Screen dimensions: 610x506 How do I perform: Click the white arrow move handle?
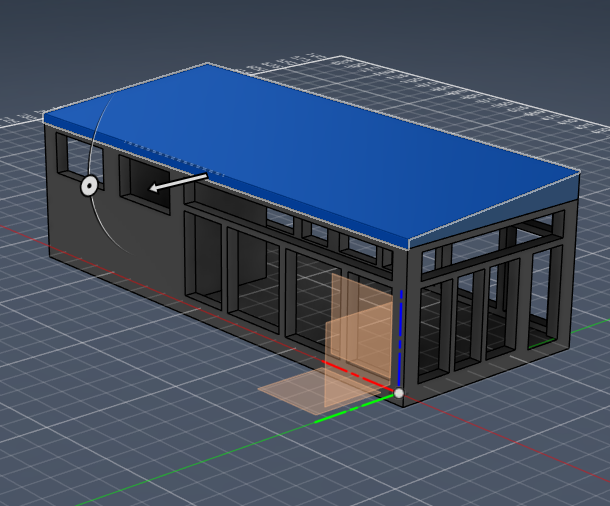pos(178,183)
